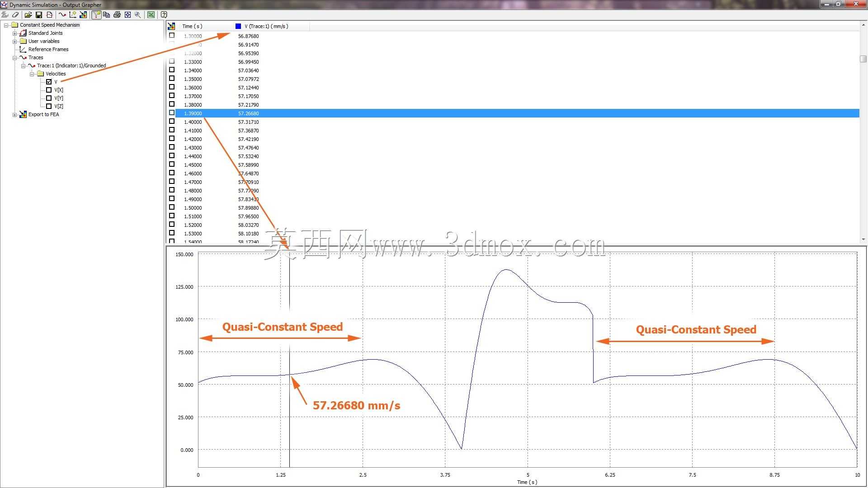Select the row with value 57.26680

coord(517,113)
